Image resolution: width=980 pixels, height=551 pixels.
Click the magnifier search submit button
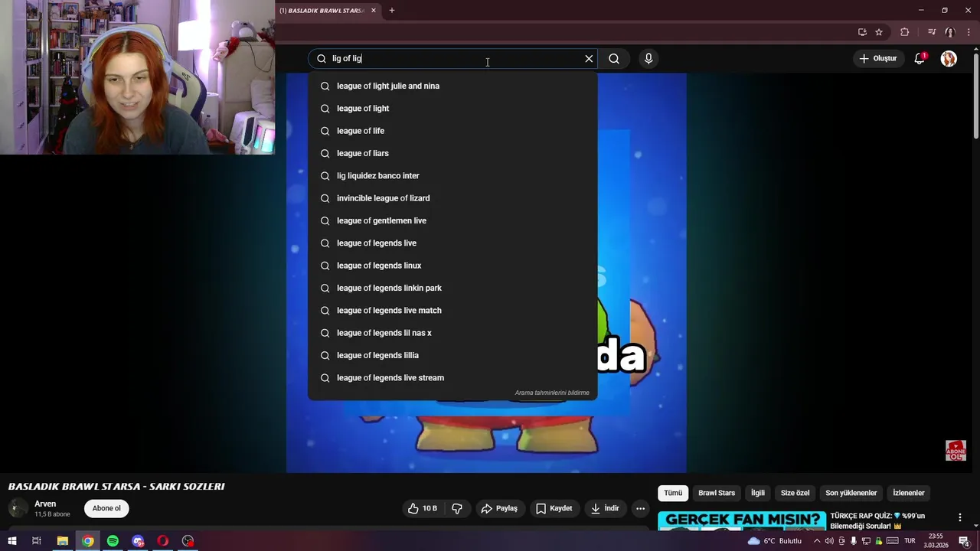(614, 58)
